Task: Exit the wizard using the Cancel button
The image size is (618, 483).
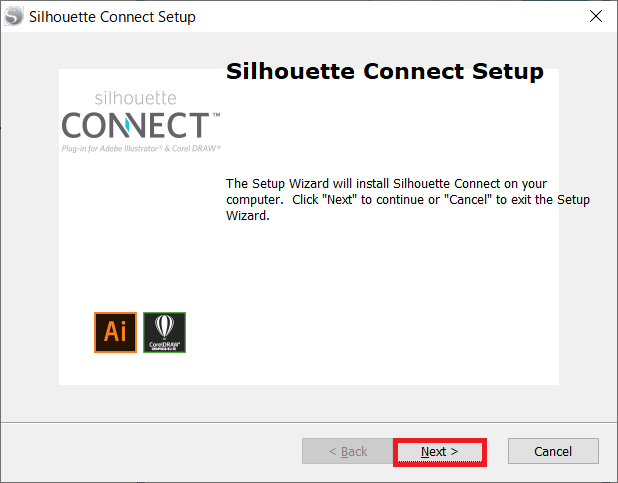Action: point(553,451)
